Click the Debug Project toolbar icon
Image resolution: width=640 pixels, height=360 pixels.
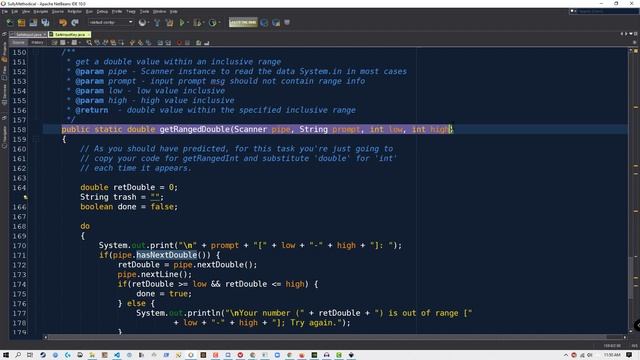(197, 22)
